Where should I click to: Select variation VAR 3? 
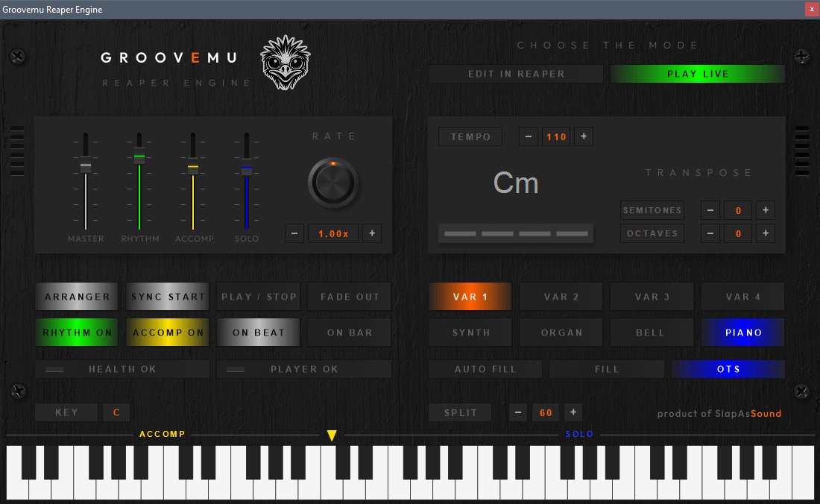pos(652,297)
